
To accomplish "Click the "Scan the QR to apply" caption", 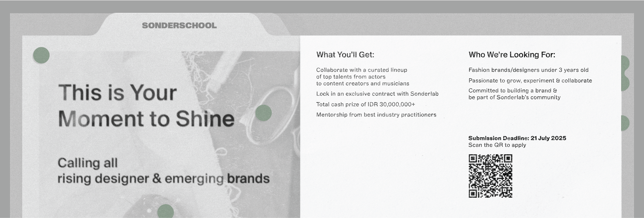I will [x=497, y=145].
